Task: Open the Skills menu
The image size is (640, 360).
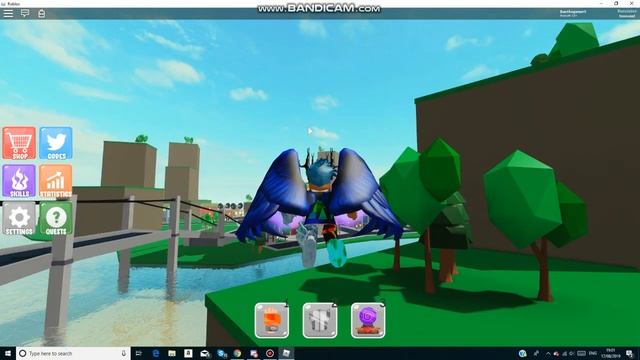Action: click(19, 181)
